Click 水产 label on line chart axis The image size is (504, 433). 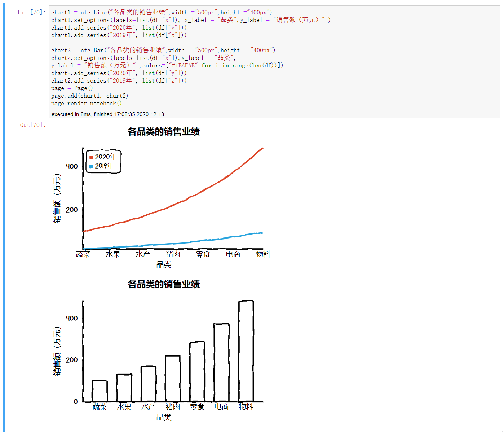click(x=143, y=254)
